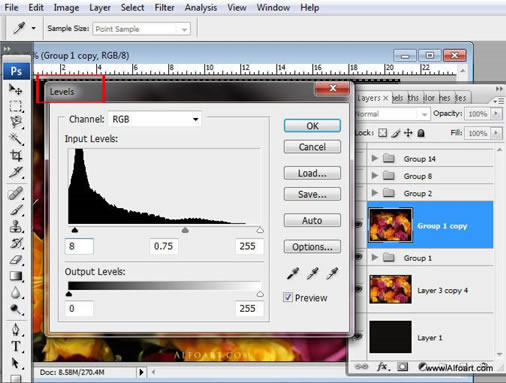
Task: Click the Auto button in Levels
Action: [x=312, y=220]
